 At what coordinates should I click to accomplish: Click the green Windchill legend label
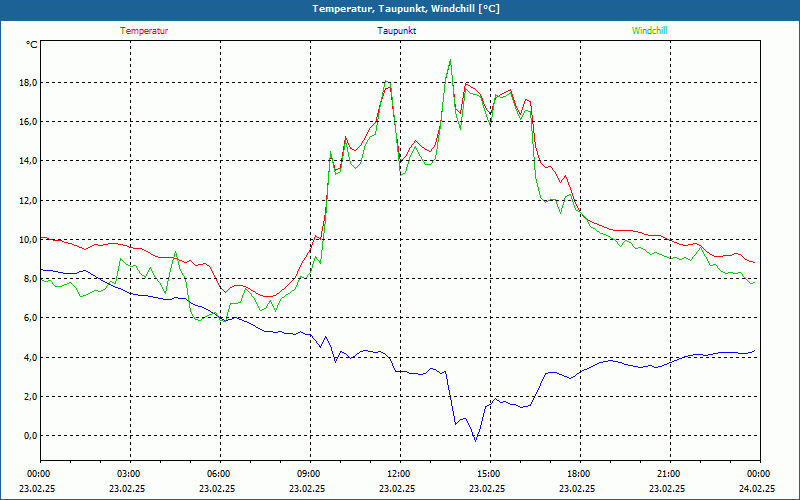tap(649, 31)
